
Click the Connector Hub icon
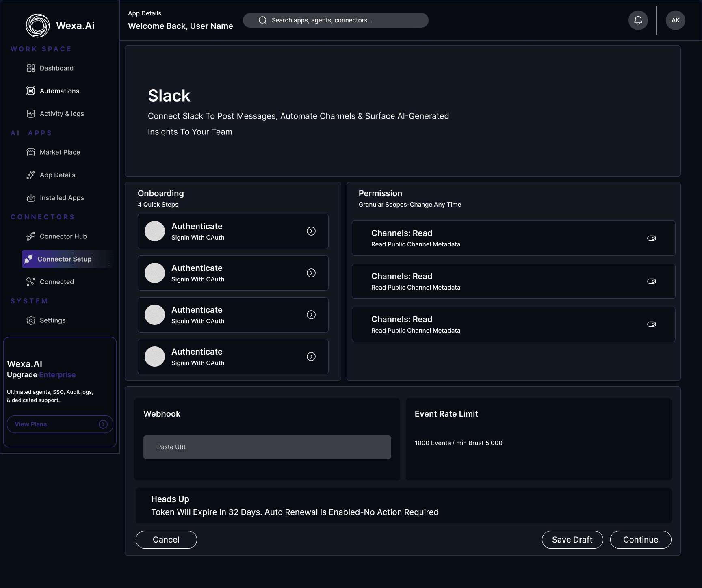[x=31, y=236]
